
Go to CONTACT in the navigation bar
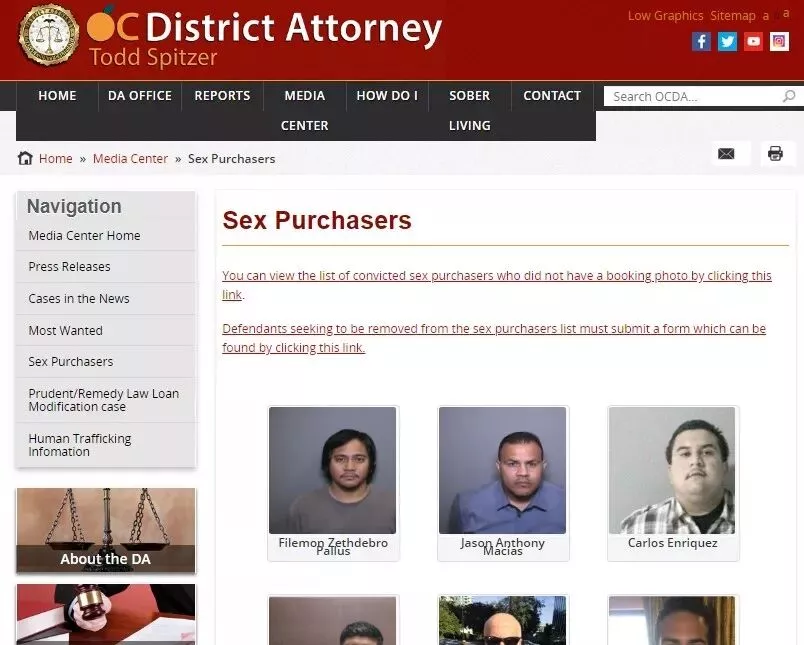click(x=552, y=96)
